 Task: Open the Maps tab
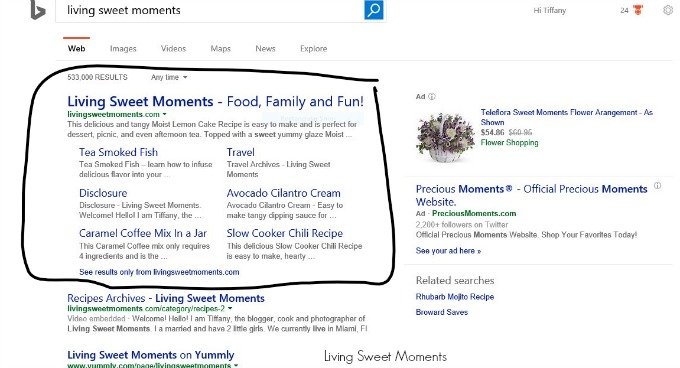220,49
